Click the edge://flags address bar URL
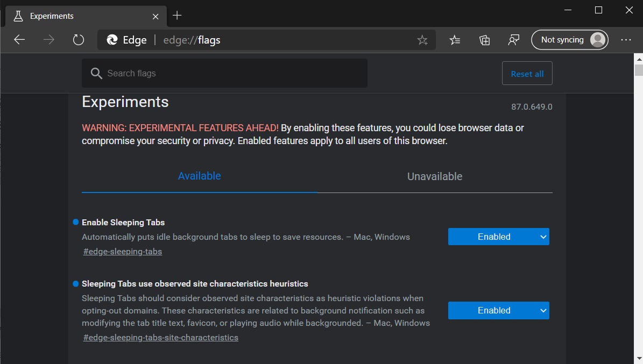This screenshot has width=643, height=364. pyautogui.click(x=192, y=40)
